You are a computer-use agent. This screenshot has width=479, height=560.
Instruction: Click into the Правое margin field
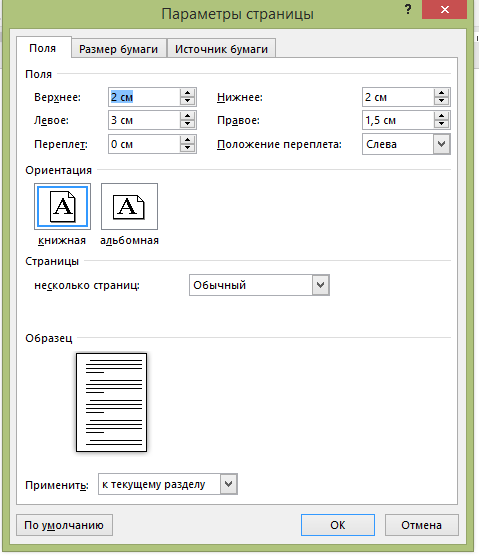(x=398, y=120)
